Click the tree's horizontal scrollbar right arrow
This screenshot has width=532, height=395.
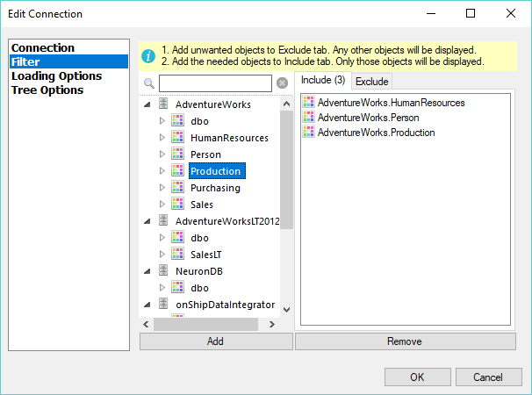[272, 324]
